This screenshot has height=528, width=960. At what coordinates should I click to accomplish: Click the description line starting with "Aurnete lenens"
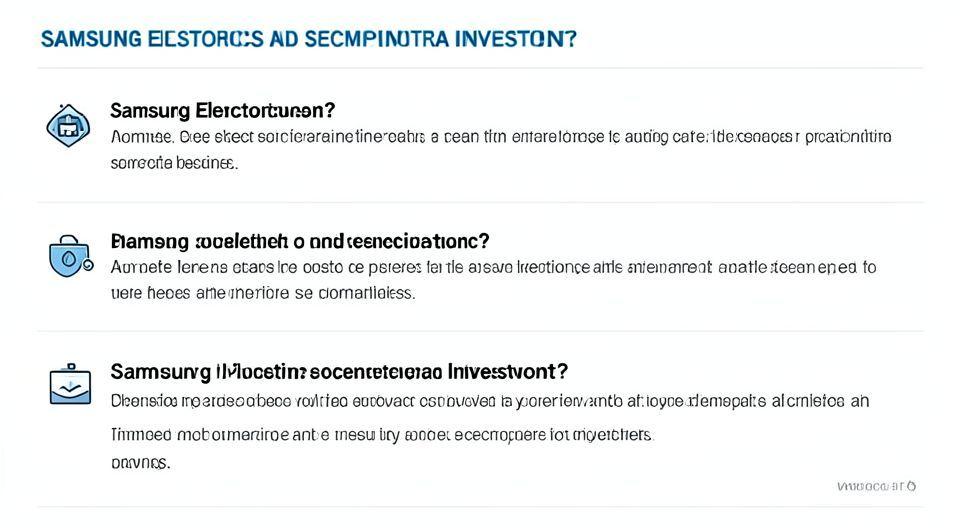[x=492, y=268]
